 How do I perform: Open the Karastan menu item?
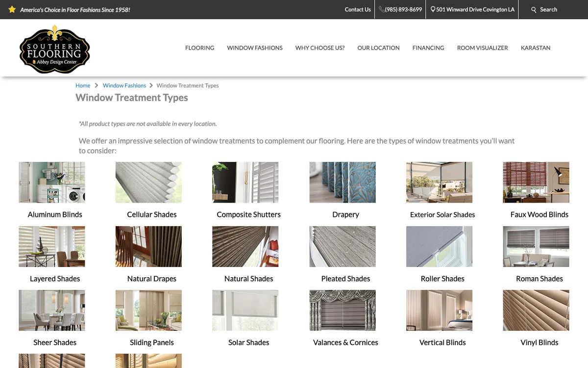pos(536,48)
